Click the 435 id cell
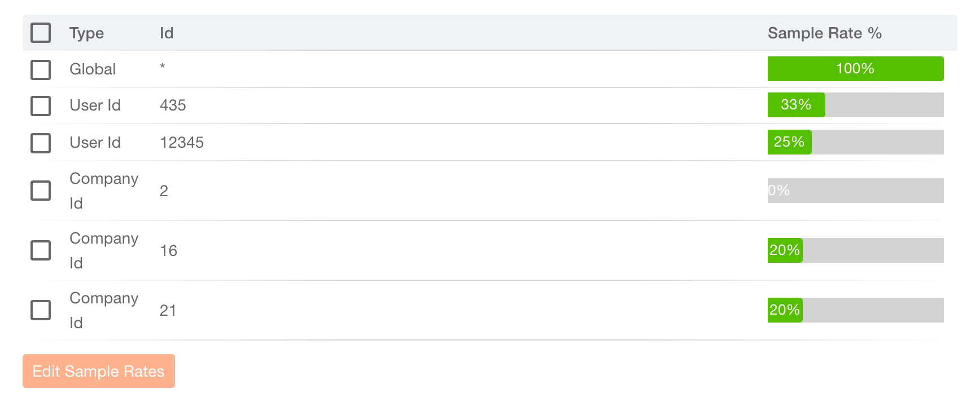Screen dimensions: 980x415 coord(173,105)
